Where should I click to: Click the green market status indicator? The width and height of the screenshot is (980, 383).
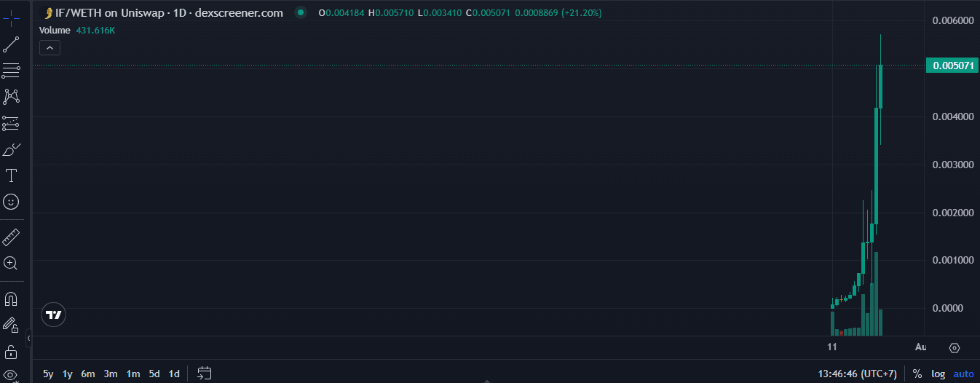301,12
